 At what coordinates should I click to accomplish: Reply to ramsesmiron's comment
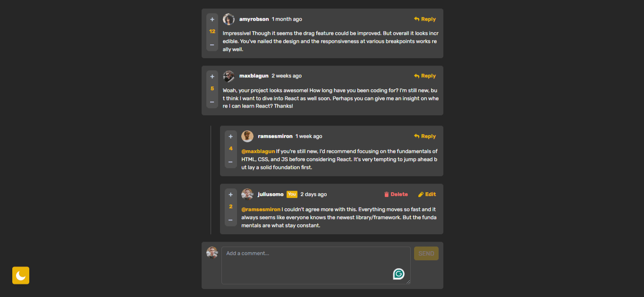(x=425, y=136)
